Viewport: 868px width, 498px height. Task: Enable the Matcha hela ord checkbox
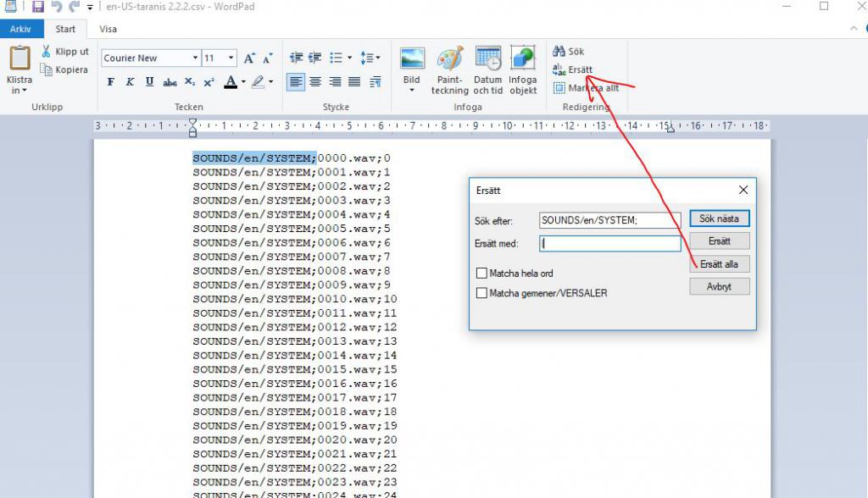click(x=482, y=274)
